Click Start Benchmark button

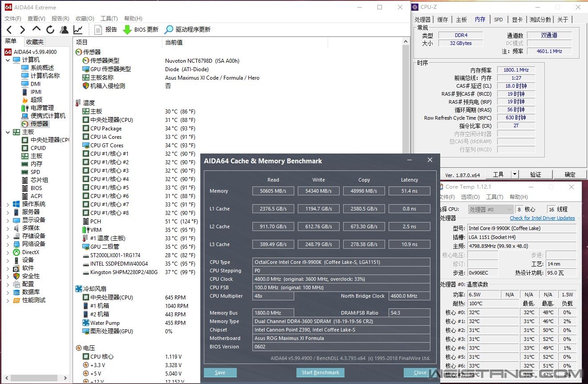320,372
